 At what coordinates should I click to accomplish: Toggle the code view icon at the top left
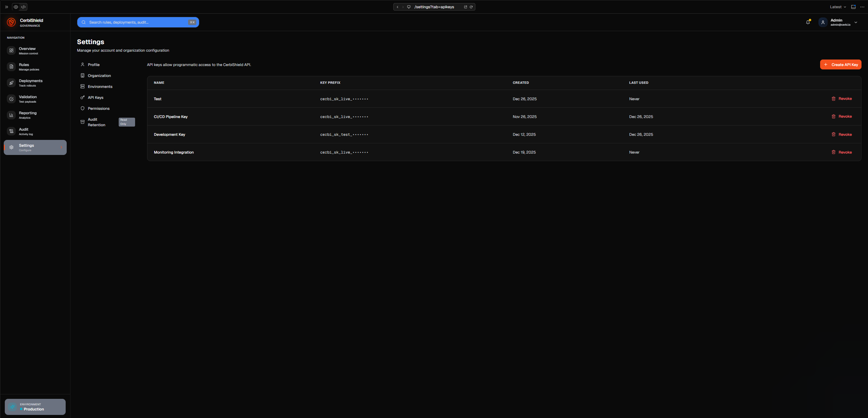click(23, 7)
